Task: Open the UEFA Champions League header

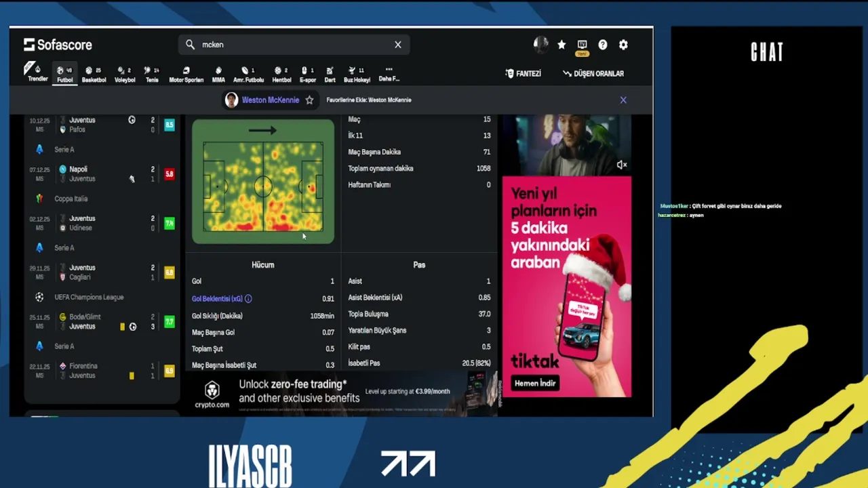Action: pos(89,297)
